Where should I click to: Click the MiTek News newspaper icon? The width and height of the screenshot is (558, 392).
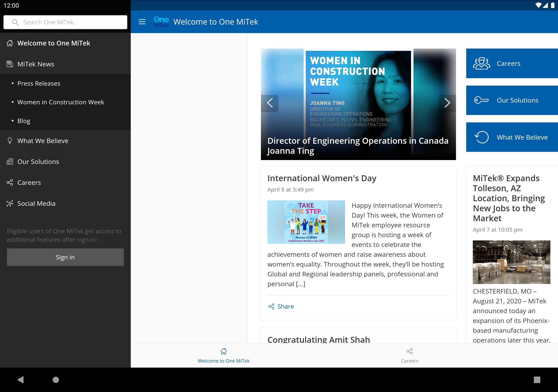pos(10,64)
